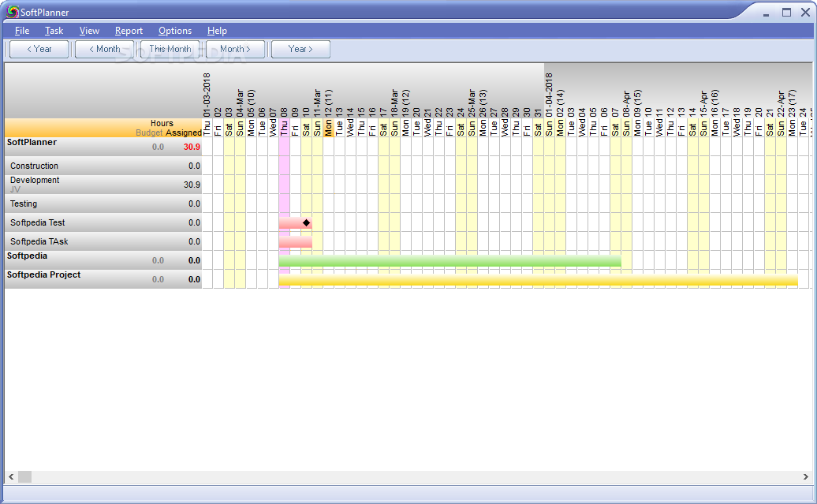Select the Development task row
Viewport: 817px width, 504px height.
coord(103,185)
